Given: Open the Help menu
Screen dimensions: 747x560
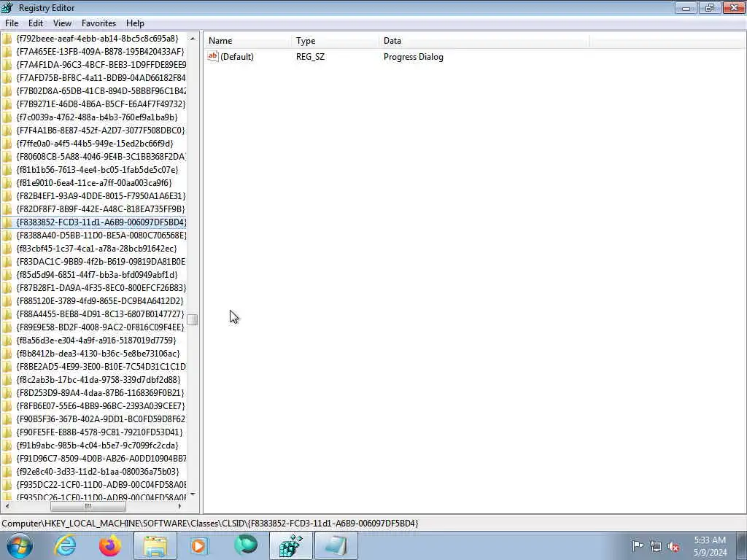Looking at the screenshot, I should (135, 23).
